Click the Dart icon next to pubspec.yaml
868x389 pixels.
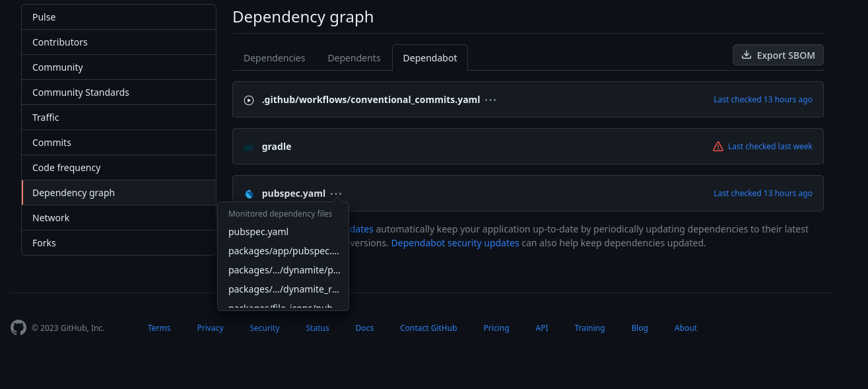[x=249, y=194]
